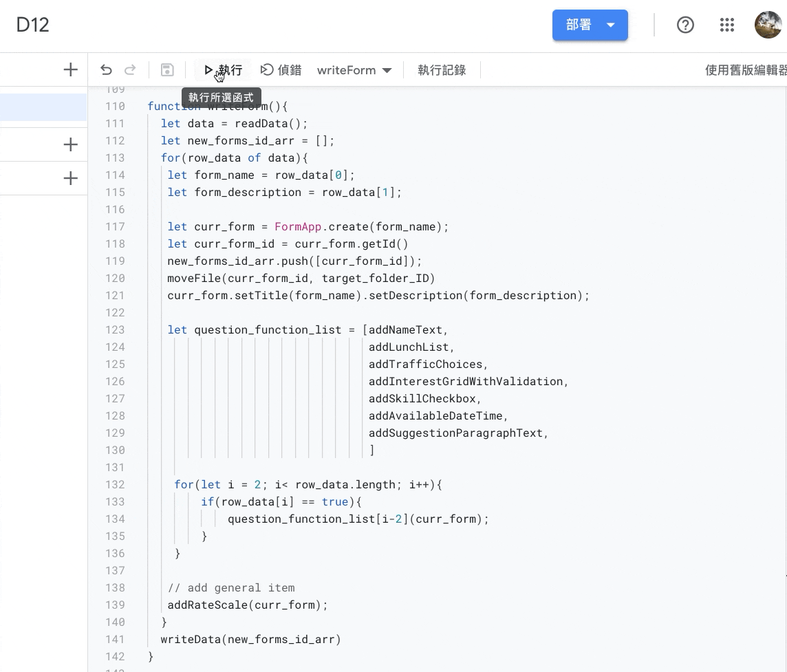Click 'addTrafficChoices' in the list
The width and height of the screenshot is (787, 672).
tap(426, 364)
